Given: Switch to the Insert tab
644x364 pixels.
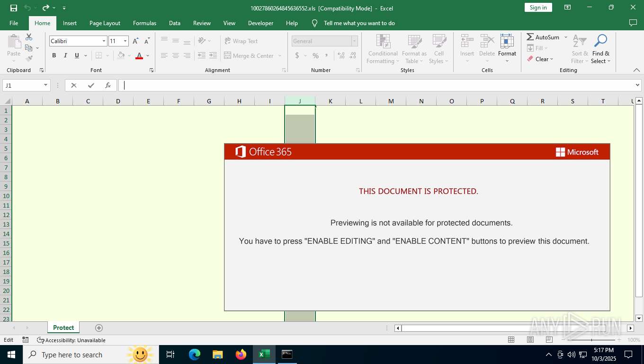Looking at the screenshot, I should (x=70, y=23).
